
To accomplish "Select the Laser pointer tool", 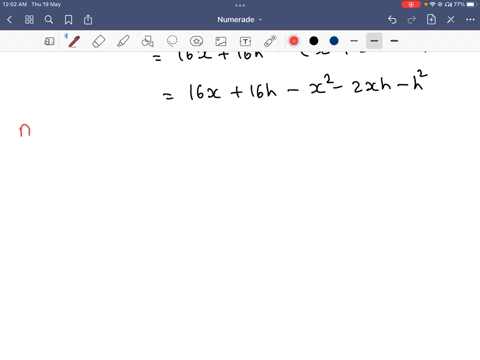I will click(270, 41).
